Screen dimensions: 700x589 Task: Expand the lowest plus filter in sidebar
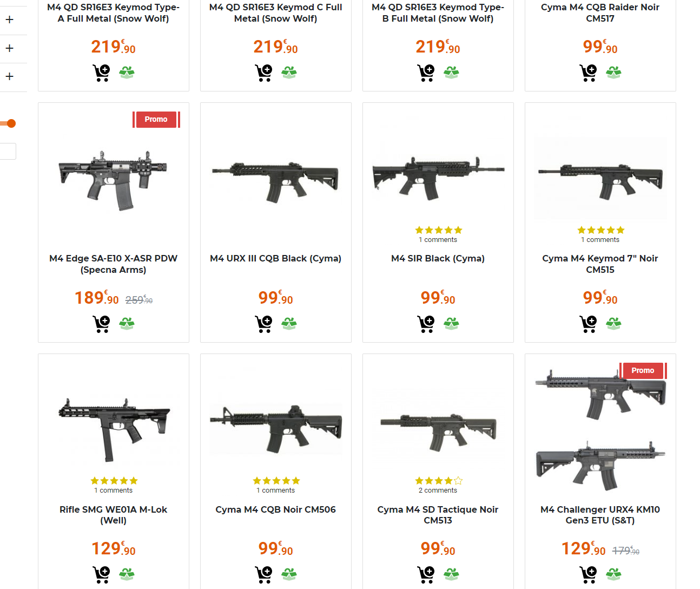(x=9, y=76)
